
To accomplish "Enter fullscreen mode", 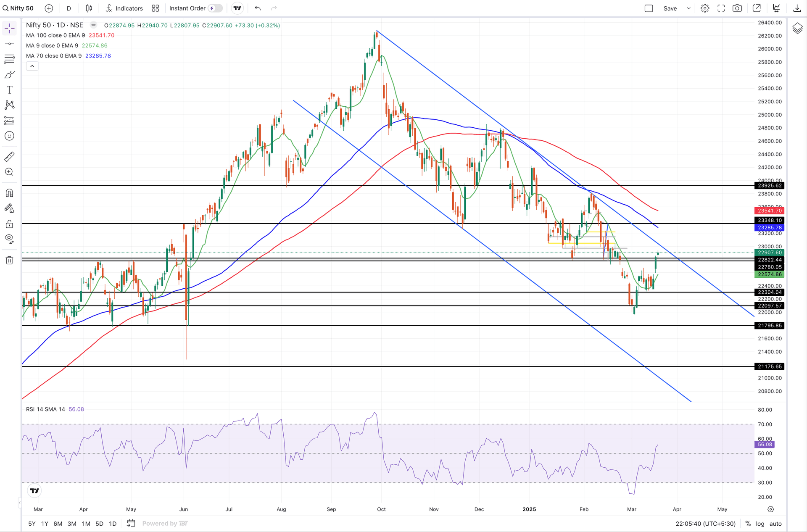I will click(x=721, y=8).
